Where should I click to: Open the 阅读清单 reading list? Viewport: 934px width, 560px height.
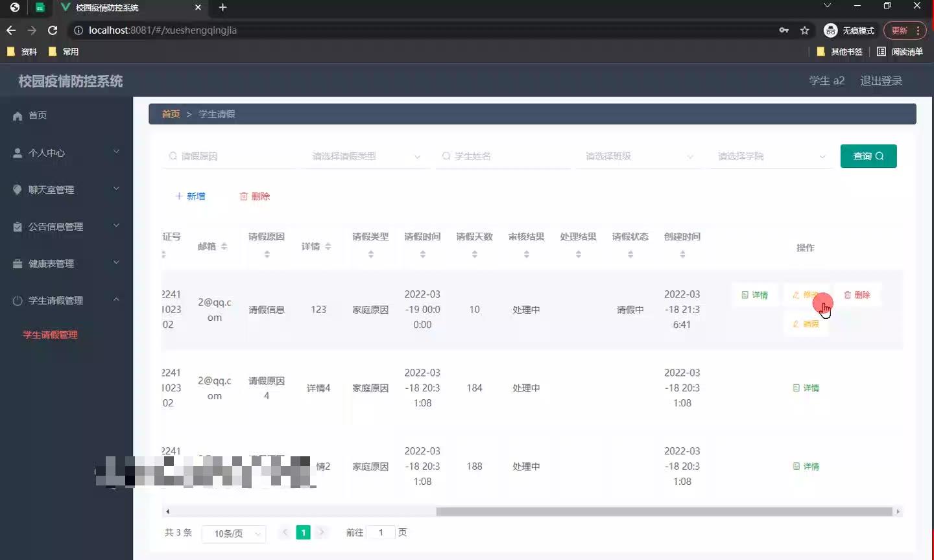(900, 52)
